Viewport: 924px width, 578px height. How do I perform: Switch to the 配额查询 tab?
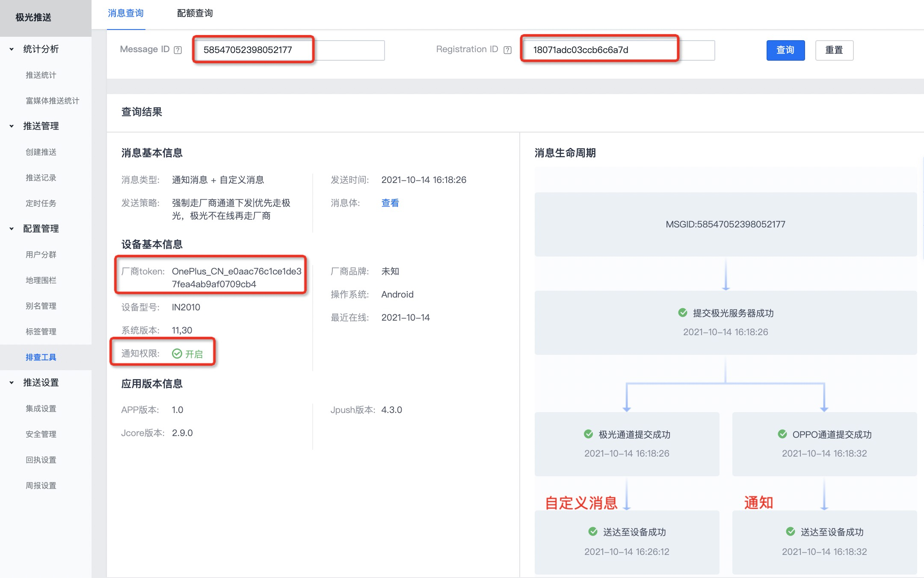pos(195,13)
